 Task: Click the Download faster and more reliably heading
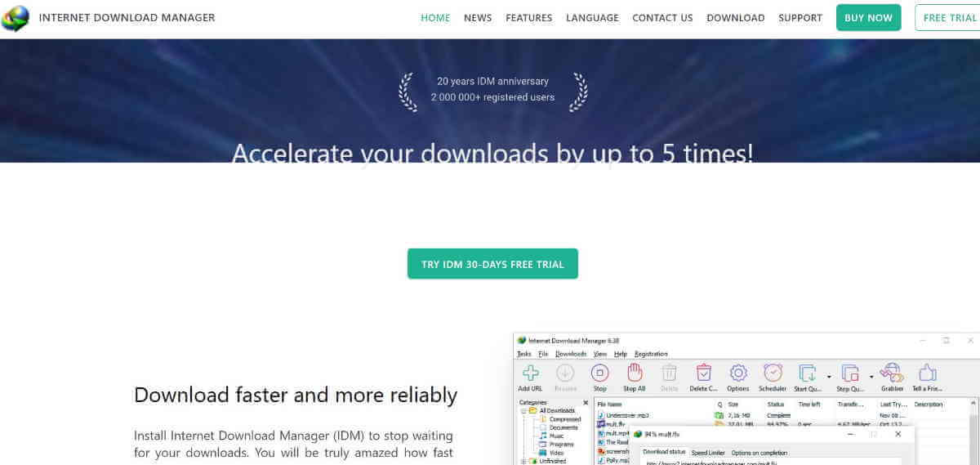(296, 396)
